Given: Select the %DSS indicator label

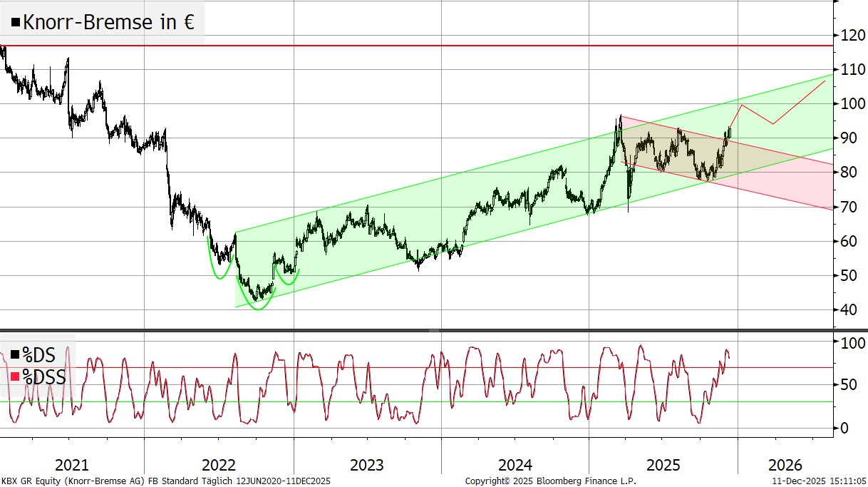Looking at the screenshot, I should click(44, 376).
